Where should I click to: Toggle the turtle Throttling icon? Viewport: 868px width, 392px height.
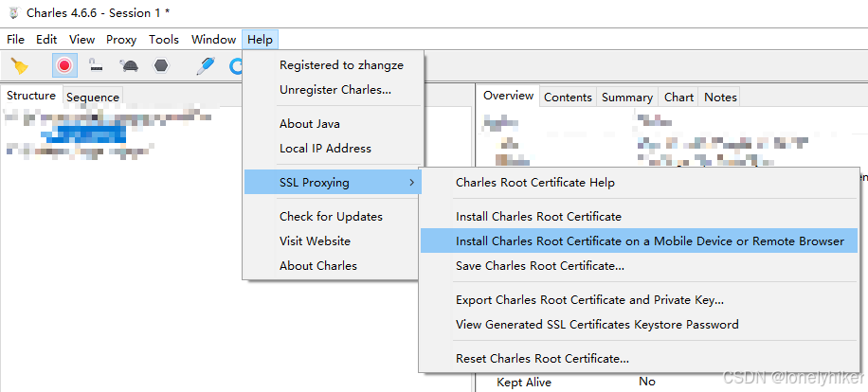[x=129, y=65]
